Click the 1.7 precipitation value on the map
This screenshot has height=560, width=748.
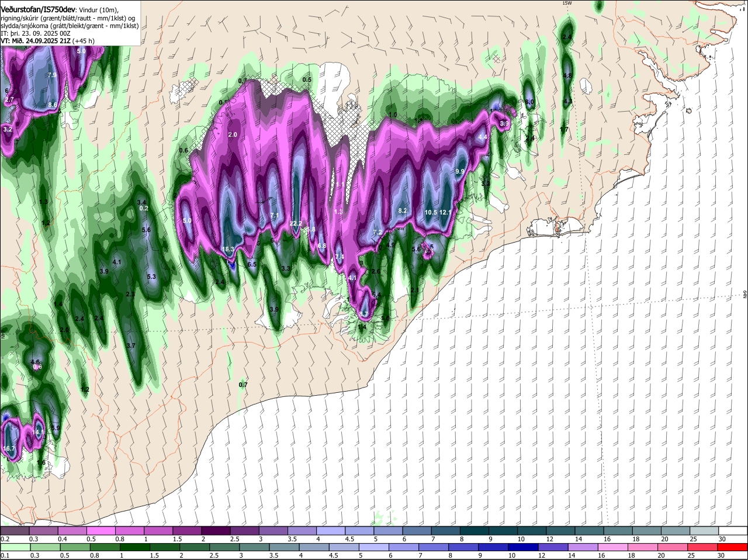[x=564, y=129]
